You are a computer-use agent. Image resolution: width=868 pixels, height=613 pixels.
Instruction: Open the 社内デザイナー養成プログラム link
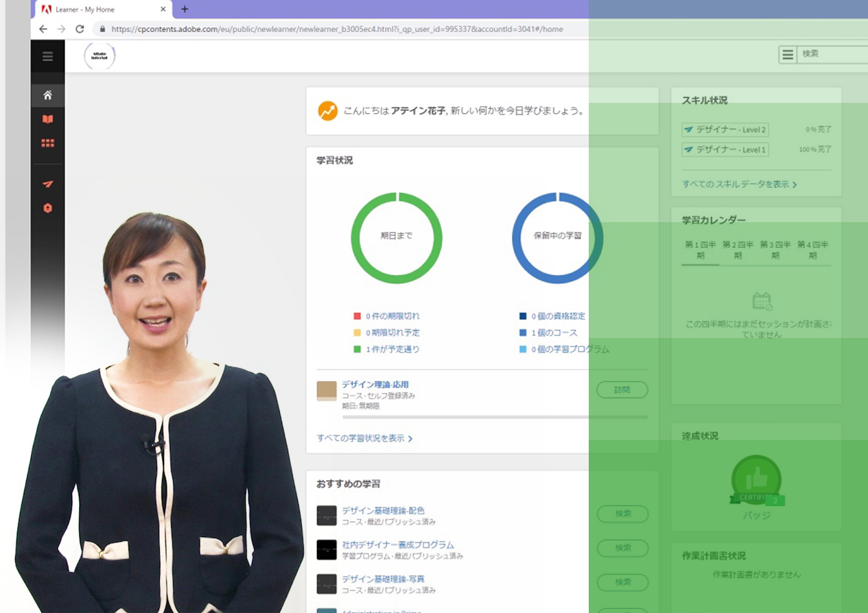pyautogui.click(x=397, y=545)
